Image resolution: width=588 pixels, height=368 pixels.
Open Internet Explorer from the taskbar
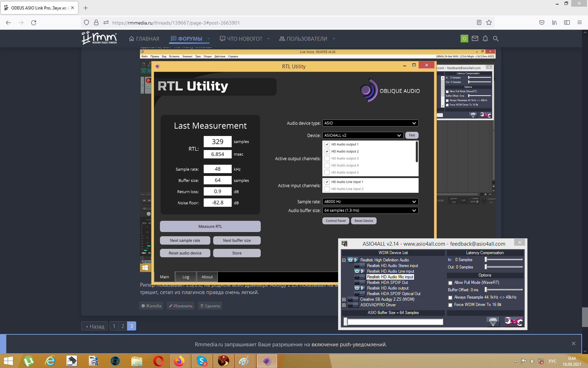click(x=50, y=361)
